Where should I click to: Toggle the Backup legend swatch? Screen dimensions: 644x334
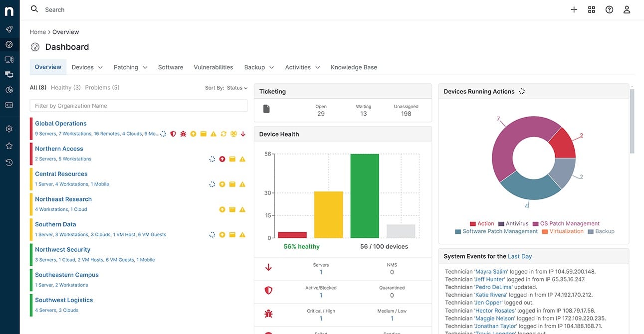pyautogui.click(x=591, y=231)
